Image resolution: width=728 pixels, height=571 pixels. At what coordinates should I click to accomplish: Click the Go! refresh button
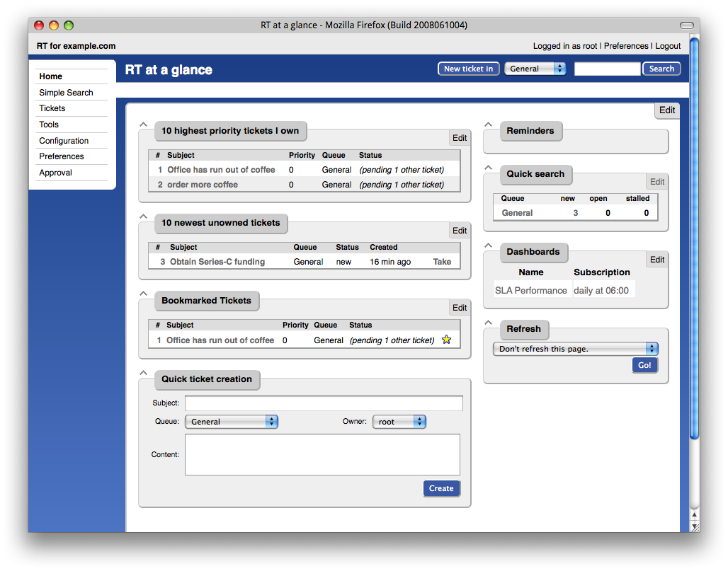pos(644,365)
